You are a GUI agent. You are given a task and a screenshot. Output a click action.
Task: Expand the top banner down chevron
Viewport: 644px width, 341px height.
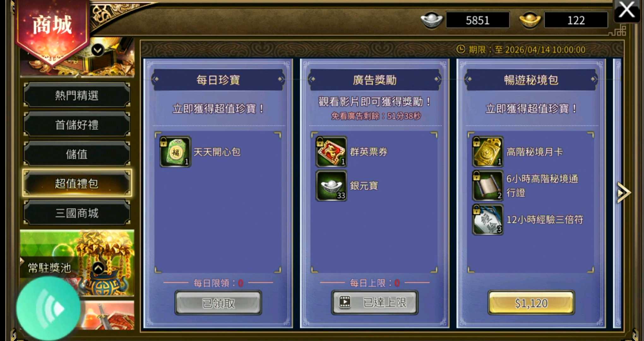point(98,50)
